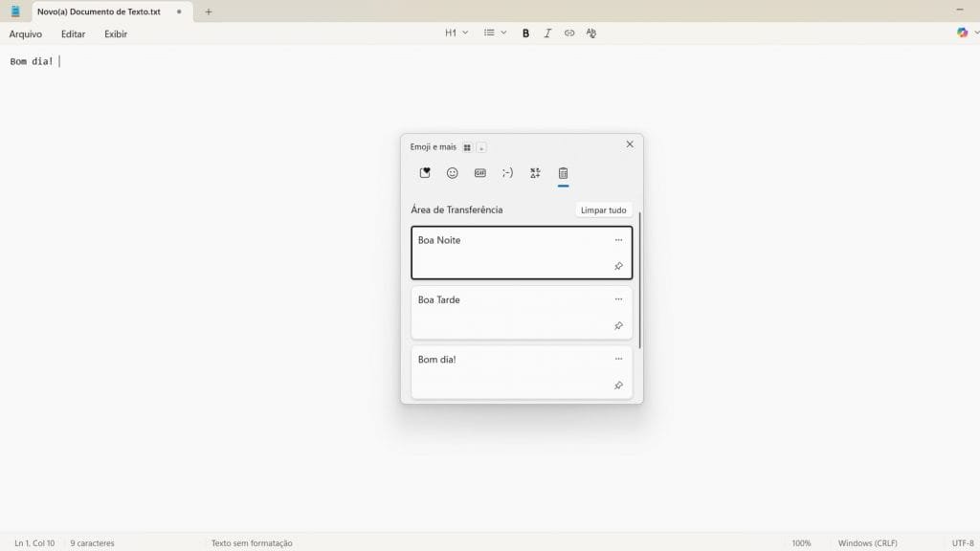Open the GIF tab in emoji panel
980x551 pixels.
(479, 173)
